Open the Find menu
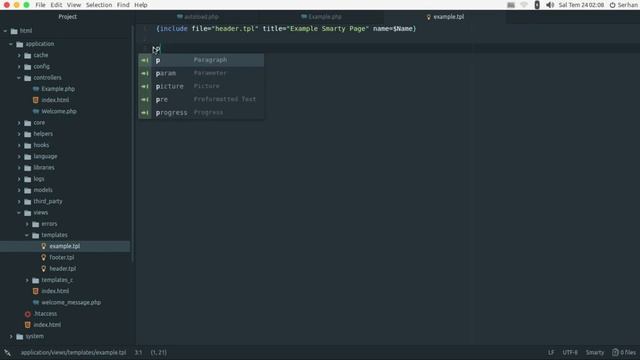 (x=123, y=5)
